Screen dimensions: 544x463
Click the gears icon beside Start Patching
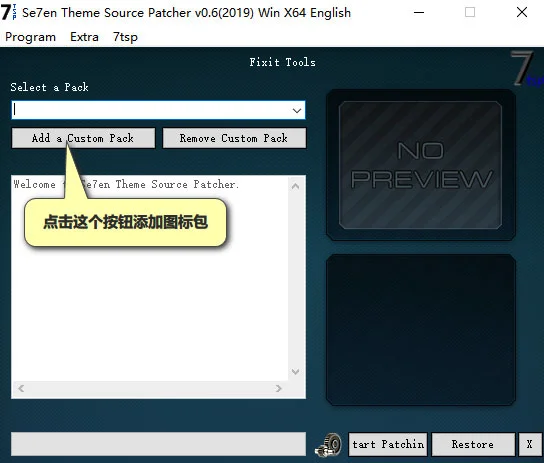(328, 445)
